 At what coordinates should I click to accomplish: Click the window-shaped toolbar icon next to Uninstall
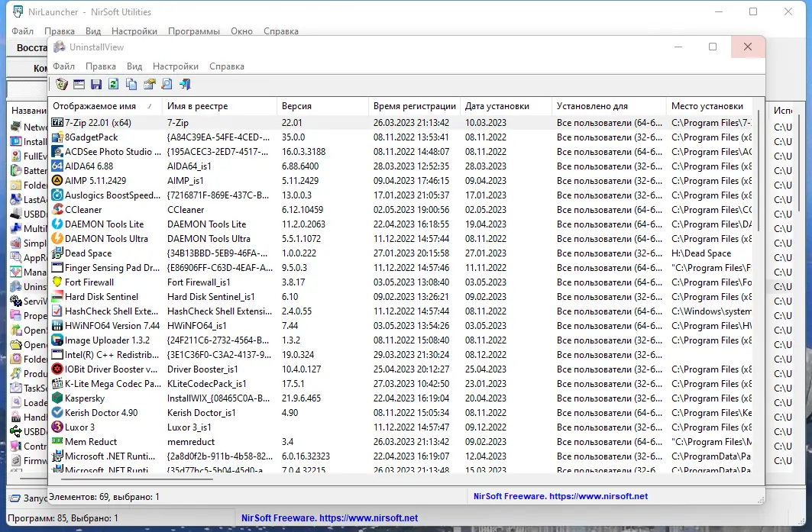[79, 84]
